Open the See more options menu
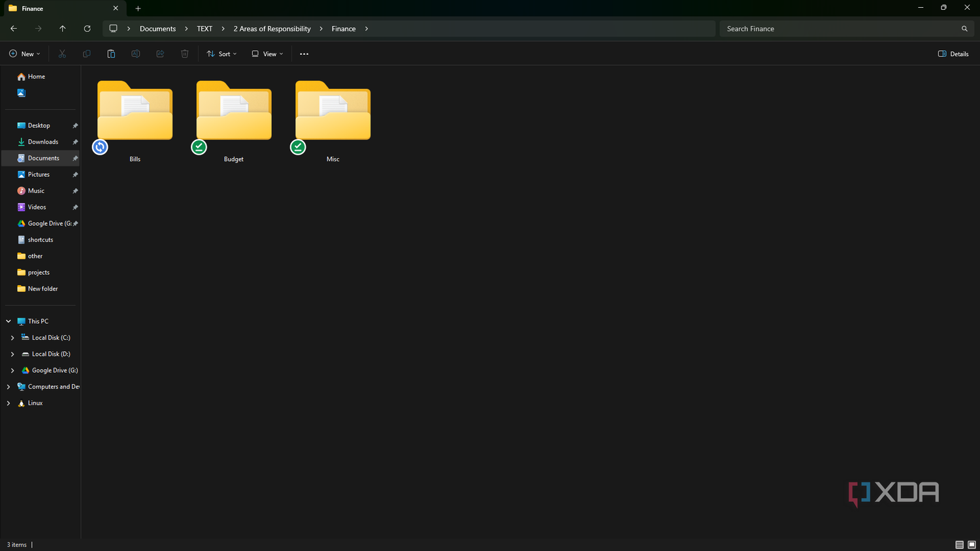 (304, 54)
